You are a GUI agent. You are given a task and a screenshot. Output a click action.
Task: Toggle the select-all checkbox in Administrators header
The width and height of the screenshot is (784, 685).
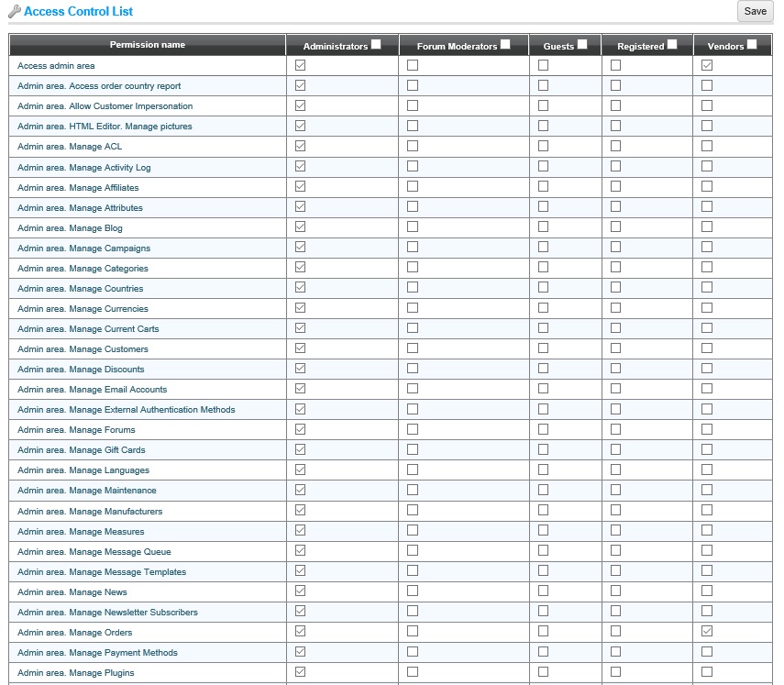[376, 44]
